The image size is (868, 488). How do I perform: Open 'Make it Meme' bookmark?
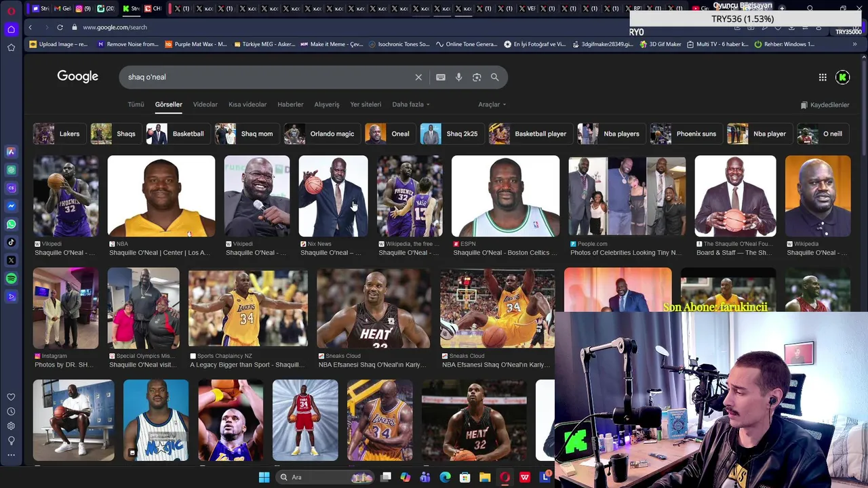pyautogui.click(x=332, y=44)
